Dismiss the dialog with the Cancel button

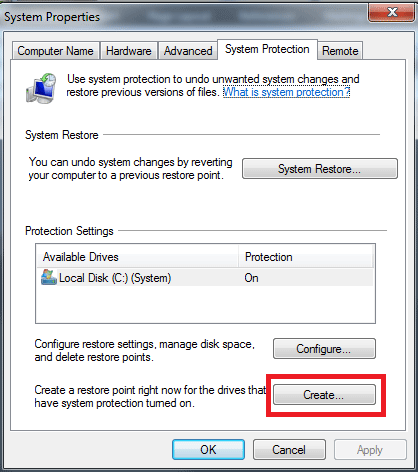289,450
